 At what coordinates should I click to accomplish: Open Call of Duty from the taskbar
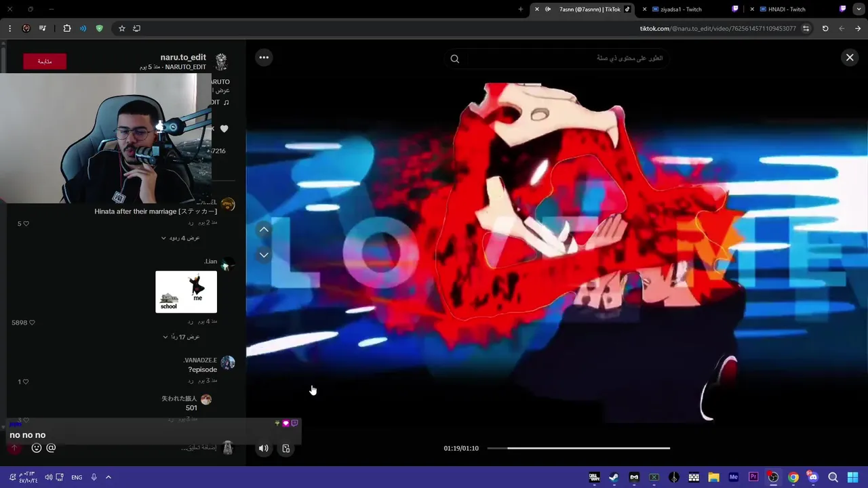(594, 477)
